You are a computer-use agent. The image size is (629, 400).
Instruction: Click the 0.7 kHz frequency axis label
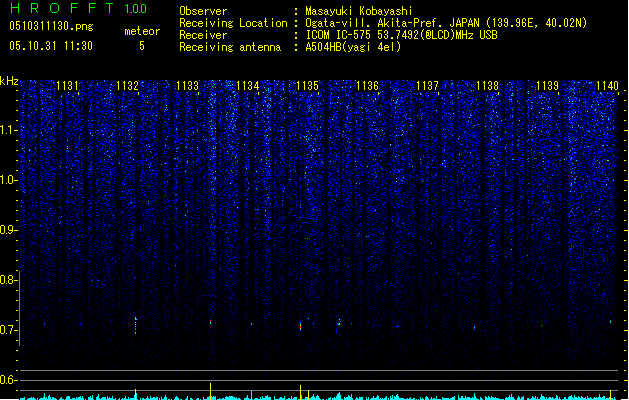(x=9, y=330)
